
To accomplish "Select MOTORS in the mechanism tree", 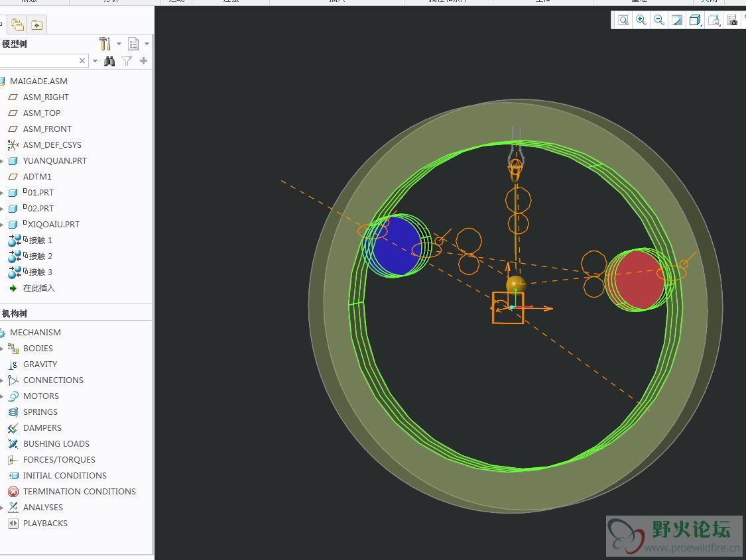I will [x=41, y=396].
